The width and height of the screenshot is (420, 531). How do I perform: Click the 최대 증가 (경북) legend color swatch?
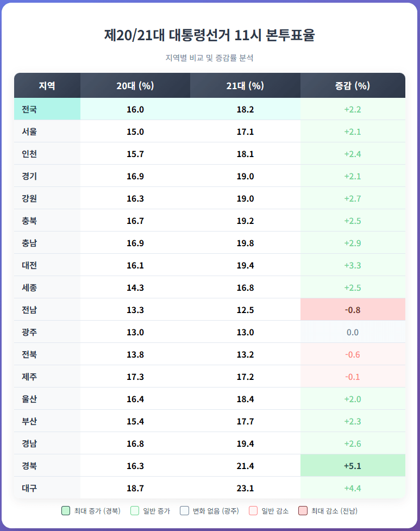66,511
